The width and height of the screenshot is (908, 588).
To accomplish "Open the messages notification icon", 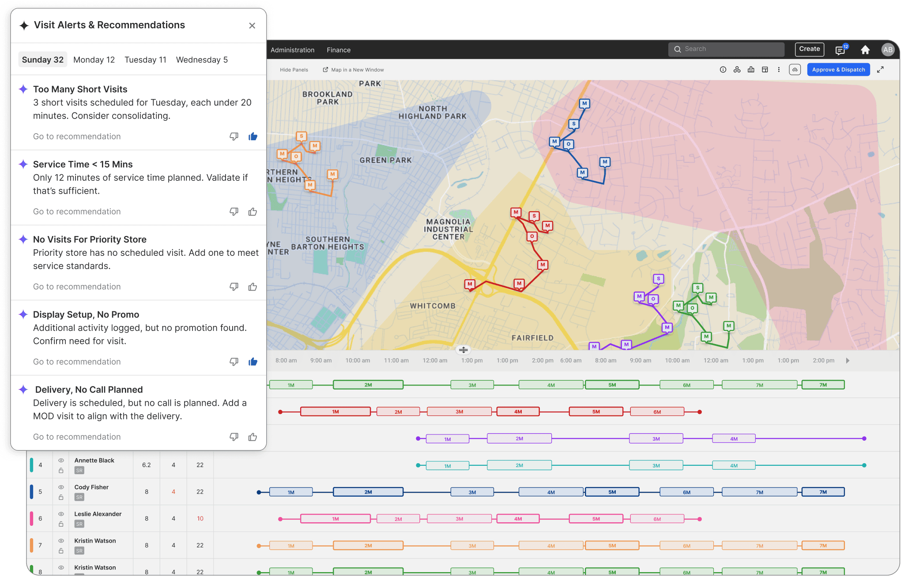I will pos(840,50).
